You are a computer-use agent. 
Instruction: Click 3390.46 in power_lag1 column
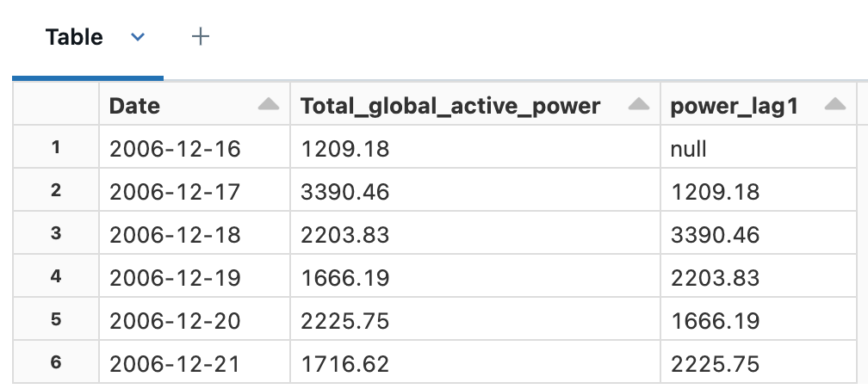click(759, 235)
